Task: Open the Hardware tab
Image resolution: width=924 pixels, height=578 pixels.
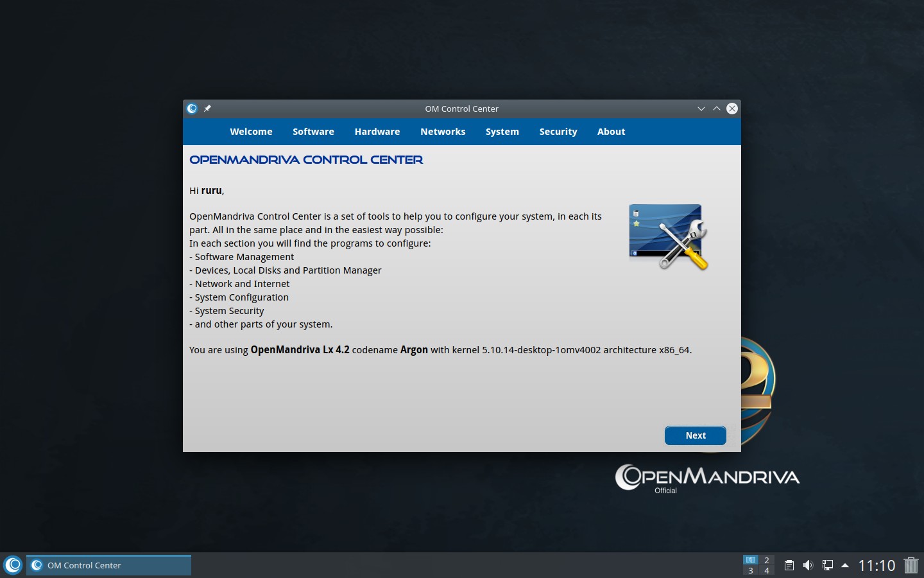Action: click(377, 132)
